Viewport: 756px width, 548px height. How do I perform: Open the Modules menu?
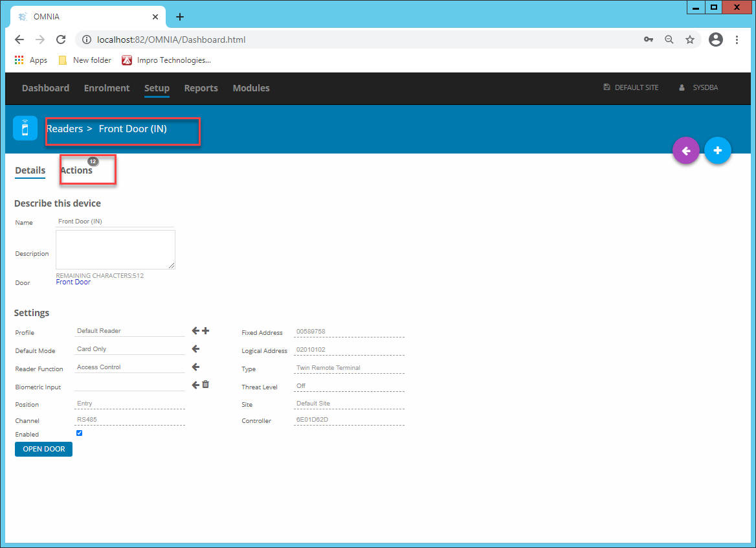[x=251, y=88]
